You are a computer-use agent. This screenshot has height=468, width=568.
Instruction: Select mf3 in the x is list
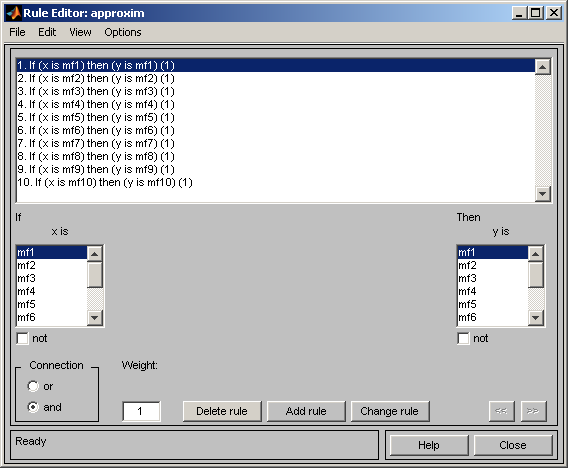coord(52,279)
